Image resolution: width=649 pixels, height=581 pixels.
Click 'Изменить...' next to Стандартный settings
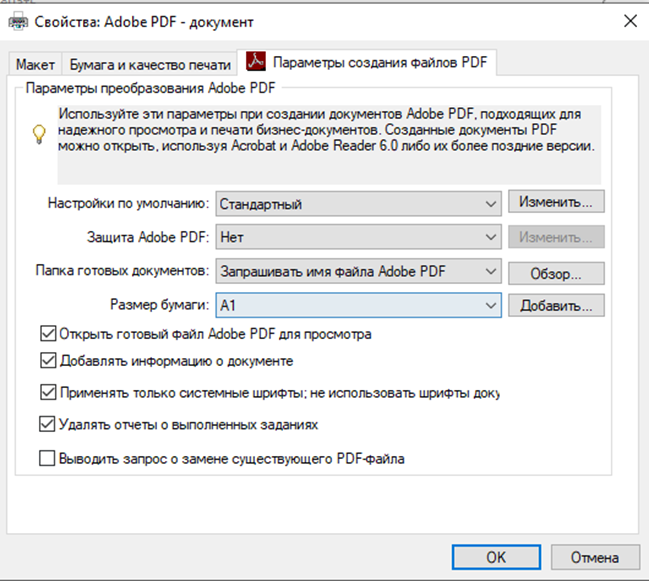click(x=556, y=202)
